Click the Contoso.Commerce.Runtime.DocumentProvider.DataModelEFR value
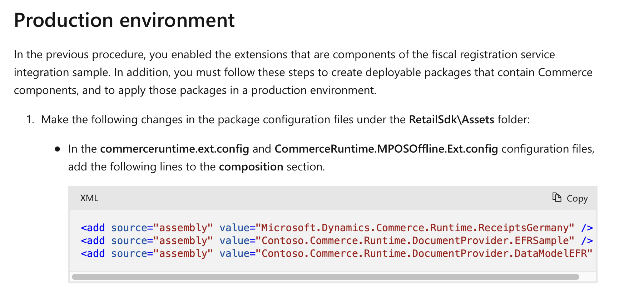This screenshot has width=644, height=293. point(423,253)
